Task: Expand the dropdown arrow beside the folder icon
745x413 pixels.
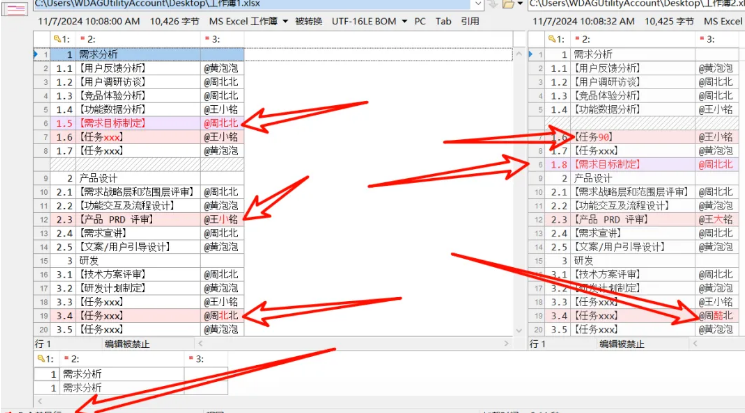Action: tap(520, 5)
